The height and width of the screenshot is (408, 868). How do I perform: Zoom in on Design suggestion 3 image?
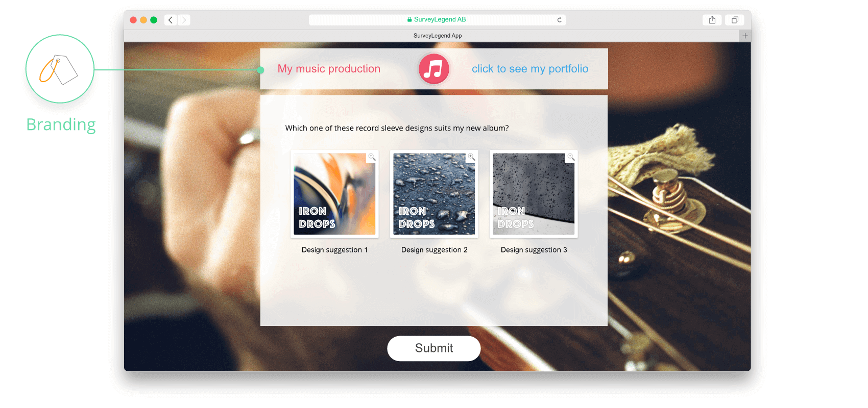571,157
